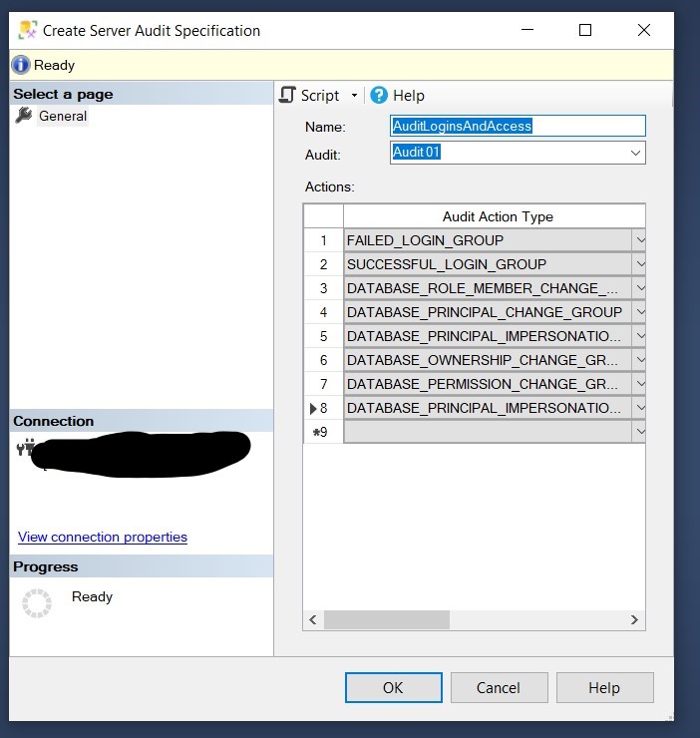Open the Script dropdown arrow
This screenshot has height=738, width=700.
(354, 96)
